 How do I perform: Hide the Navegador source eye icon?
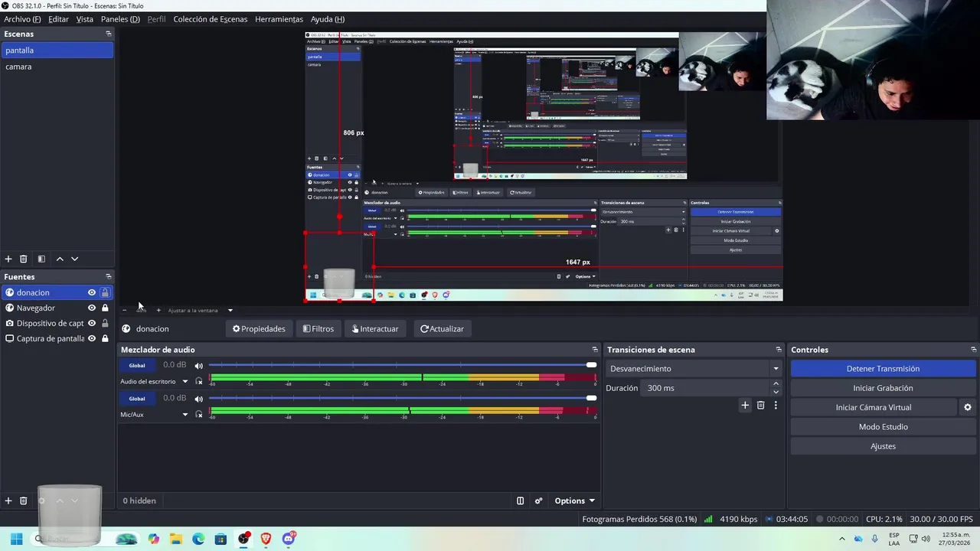coord(92,308)
